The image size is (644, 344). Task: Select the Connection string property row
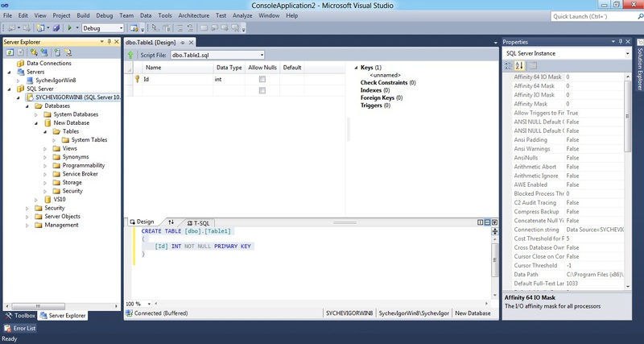[x=568, y=230]
